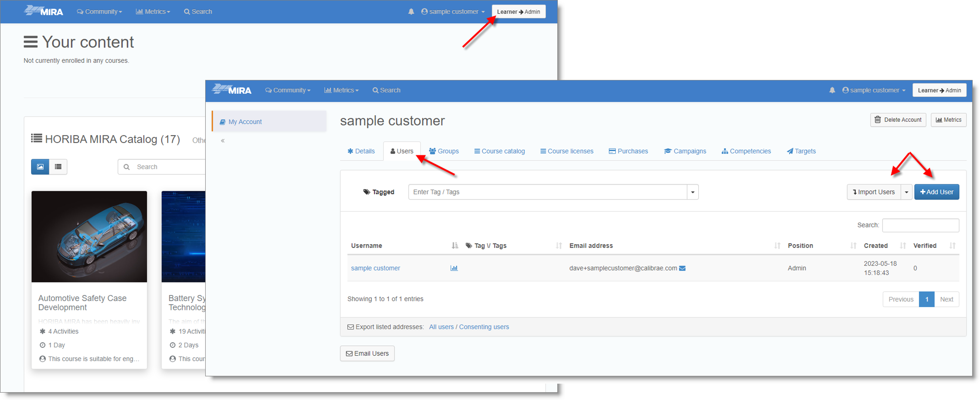Screen dimensions: 980x400
Task: Open the Groups tab
Action: click(x=444, y=151)
